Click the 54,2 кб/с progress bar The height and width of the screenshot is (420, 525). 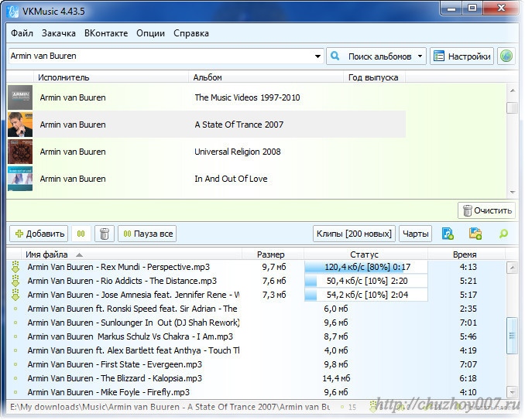pos(366,295)
